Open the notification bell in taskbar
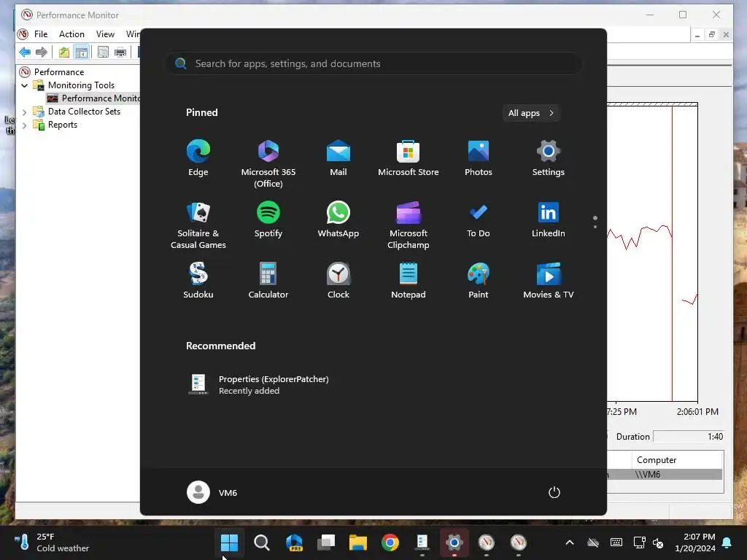The height and width of the screenshot is (560, 747). [727, 542]
